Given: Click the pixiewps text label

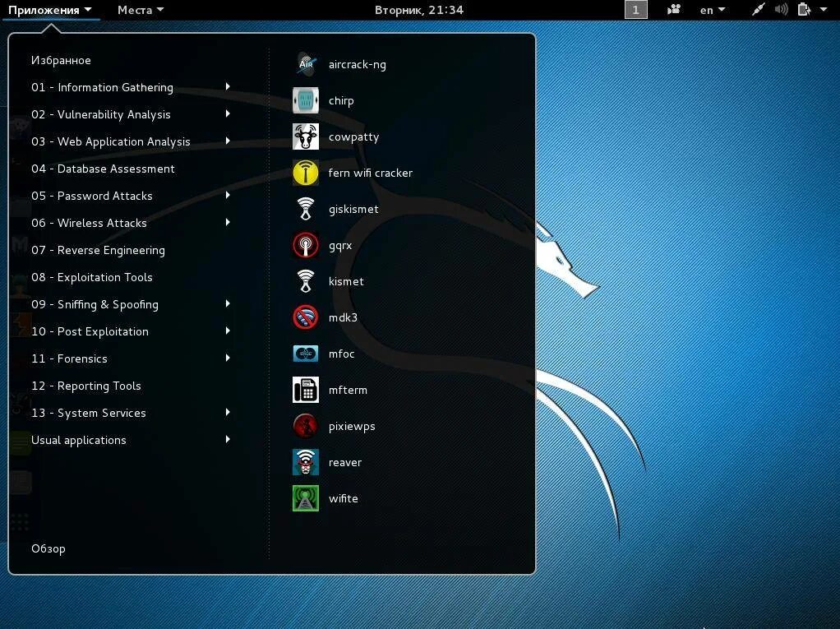Looking at the screenshot, I should 352,427.
